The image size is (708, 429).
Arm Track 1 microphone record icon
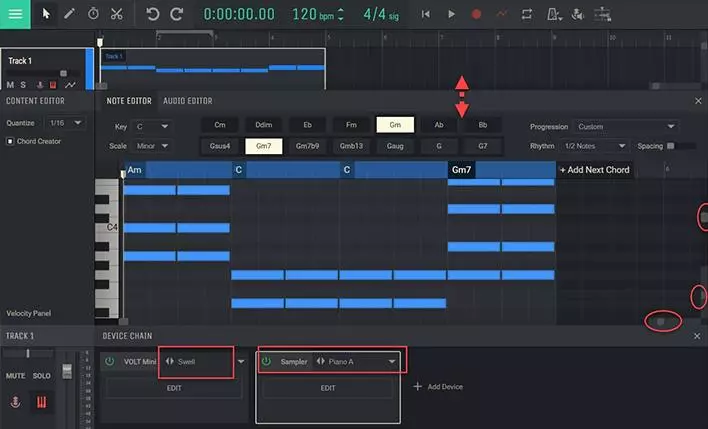tap(40, 85)
